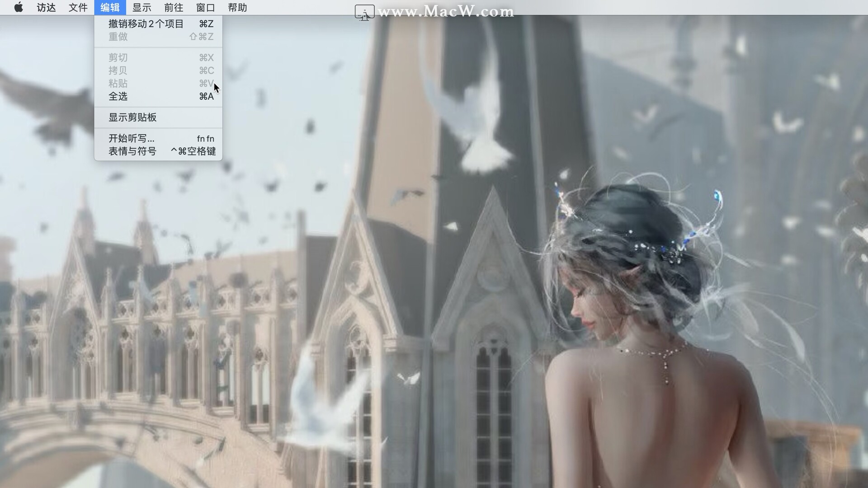Open the 访达 (Finder) menu

[x=46, y=8]
